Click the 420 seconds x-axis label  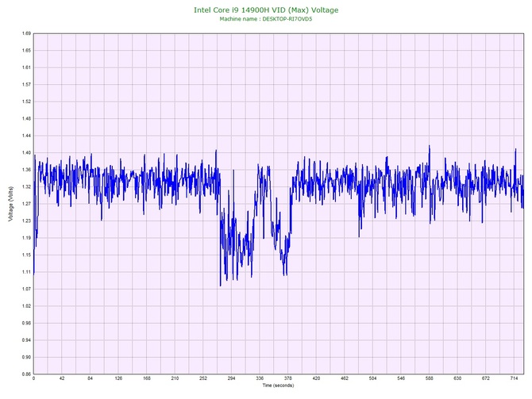click(316, 378)
